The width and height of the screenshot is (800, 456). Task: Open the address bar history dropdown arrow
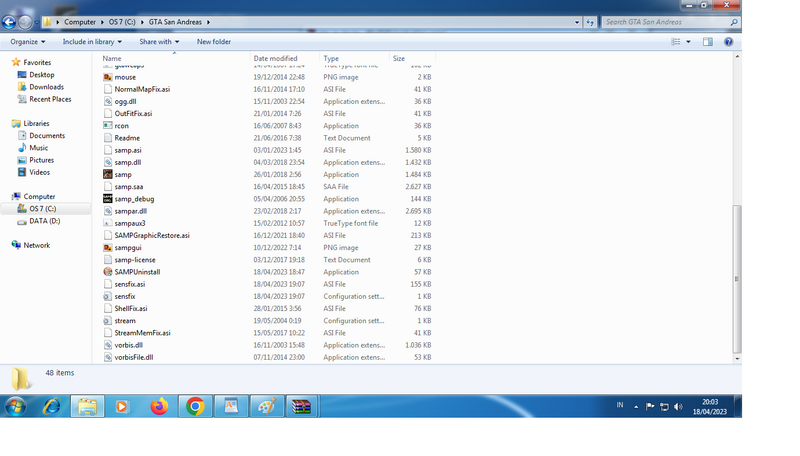tap(577, 22)
